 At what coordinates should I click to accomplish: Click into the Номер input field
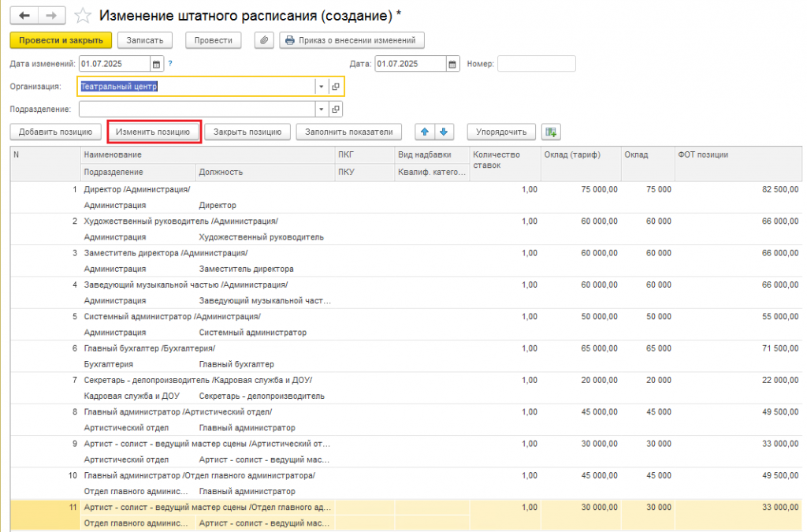(536, 64)
